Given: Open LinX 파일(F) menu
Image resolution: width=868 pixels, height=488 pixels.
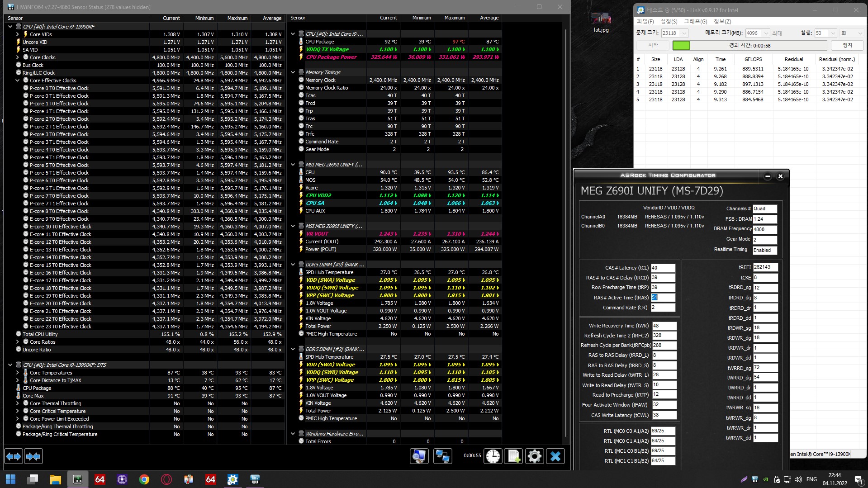Looking at the screenshot, I should (x=645, y=22).
